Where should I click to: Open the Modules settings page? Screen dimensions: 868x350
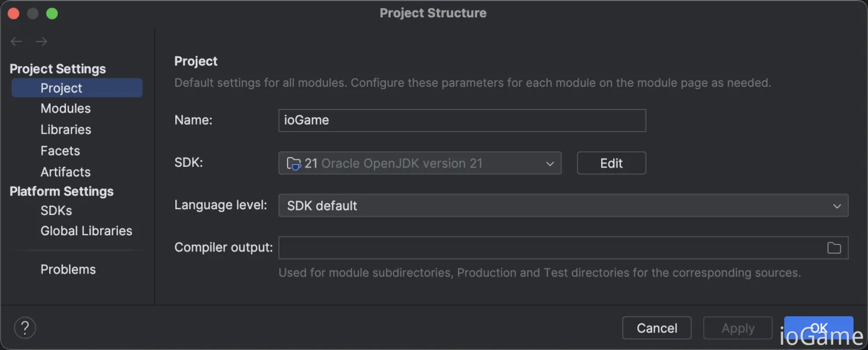65,108
